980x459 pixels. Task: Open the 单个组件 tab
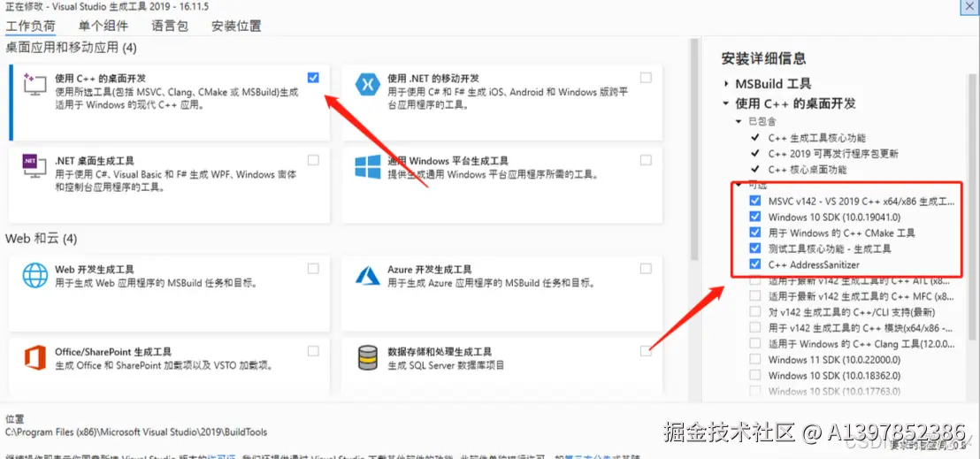click(103, 27)
